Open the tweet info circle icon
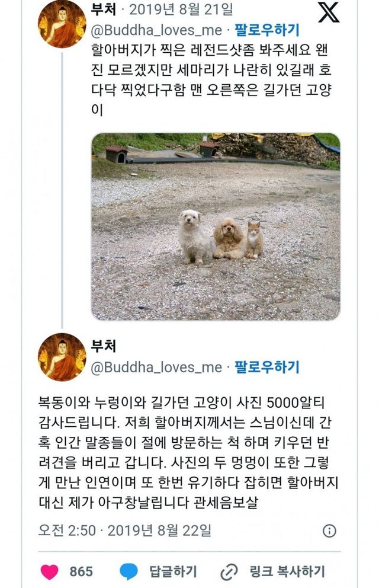 pos(329,531)
